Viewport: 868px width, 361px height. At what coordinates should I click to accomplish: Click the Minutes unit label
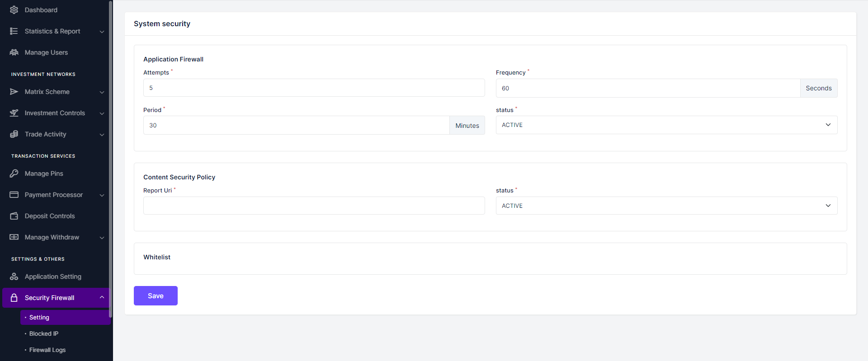pyautogui.click(x=467, y=126)
